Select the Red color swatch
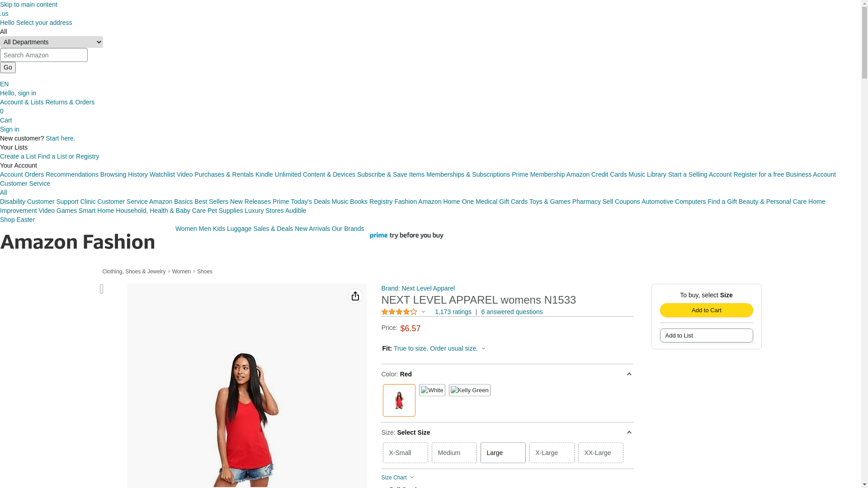 tap(399, 400)
